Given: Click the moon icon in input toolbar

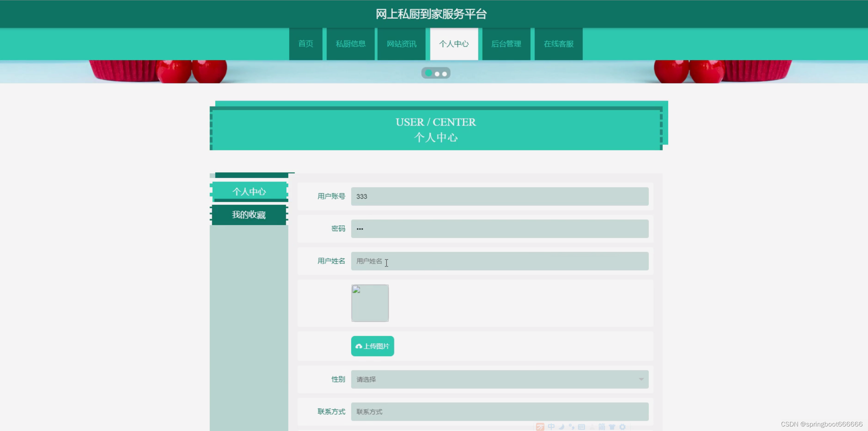Looking at the screenshot, I should click(x=562, y=427).
